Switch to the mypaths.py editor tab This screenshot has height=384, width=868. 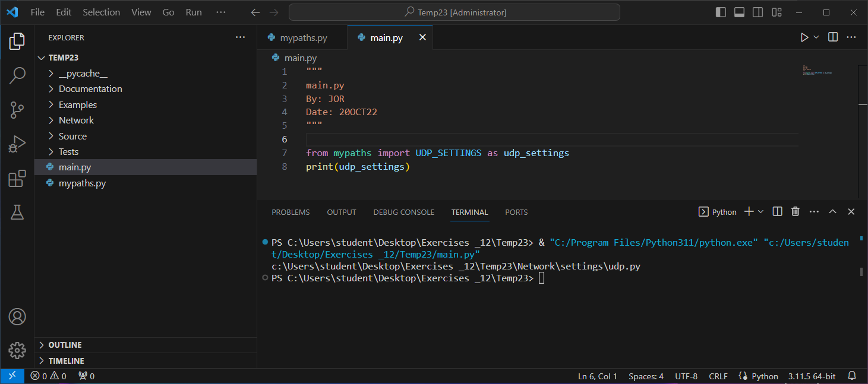pos(303,38)
